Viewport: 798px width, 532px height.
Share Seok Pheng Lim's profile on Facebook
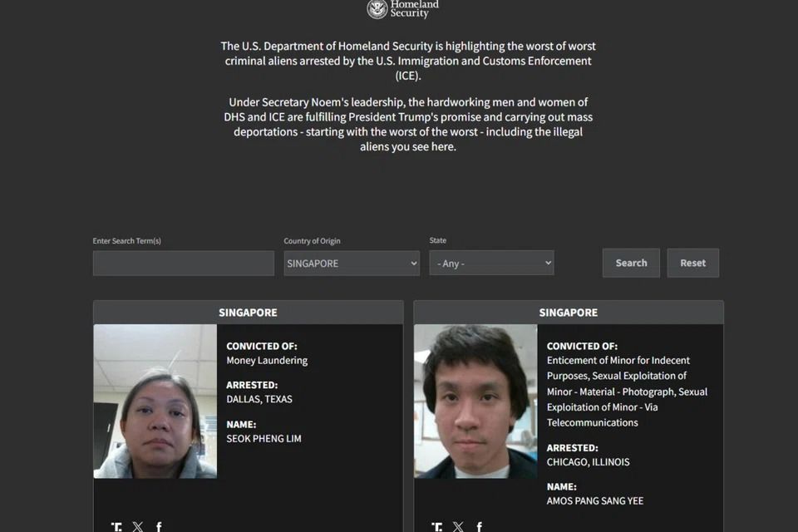(x=158, y=525)
